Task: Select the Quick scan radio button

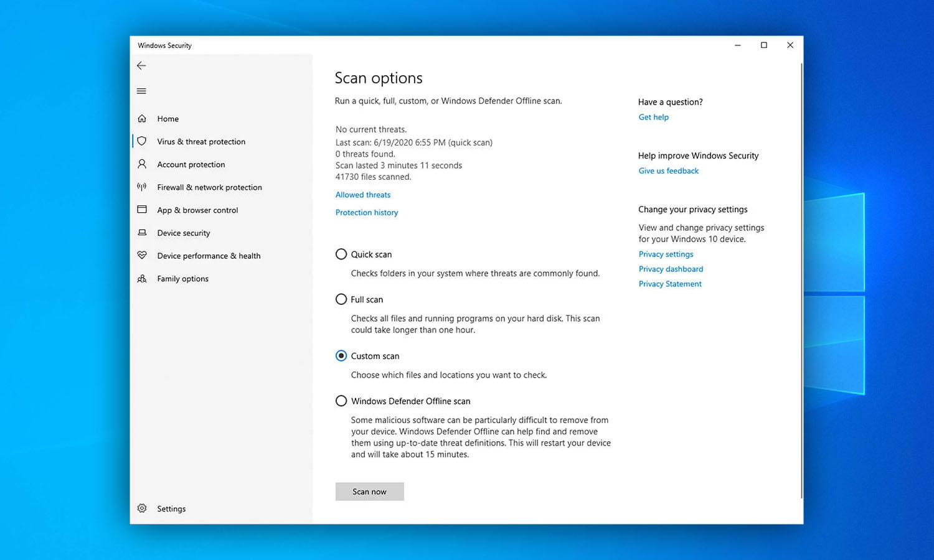Action: point(341,254)
